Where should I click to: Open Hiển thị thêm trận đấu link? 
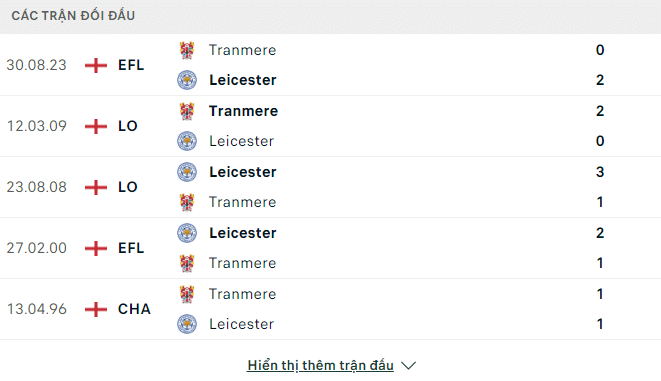pos(320,365)
